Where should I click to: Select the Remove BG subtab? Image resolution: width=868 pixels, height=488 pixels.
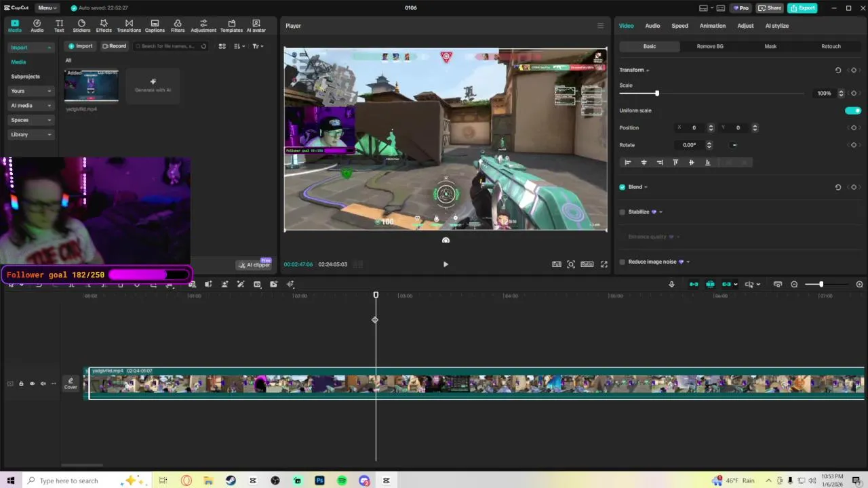click(710, 46)
